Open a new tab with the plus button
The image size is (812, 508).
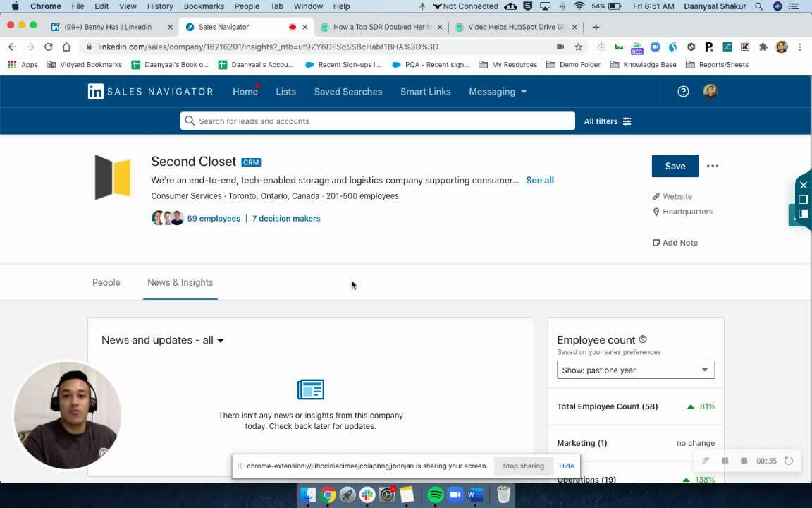coord(596,27)
